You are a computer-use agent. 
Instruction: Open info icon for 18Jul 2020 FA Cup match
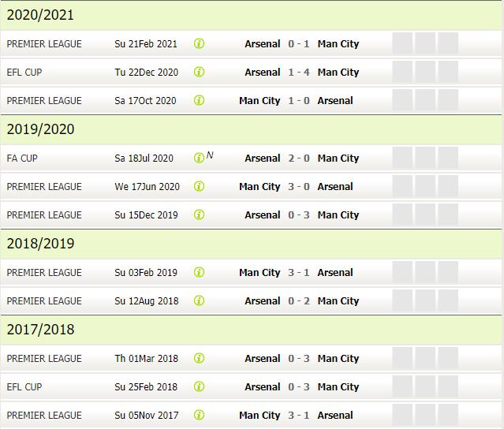click(199, 158)
